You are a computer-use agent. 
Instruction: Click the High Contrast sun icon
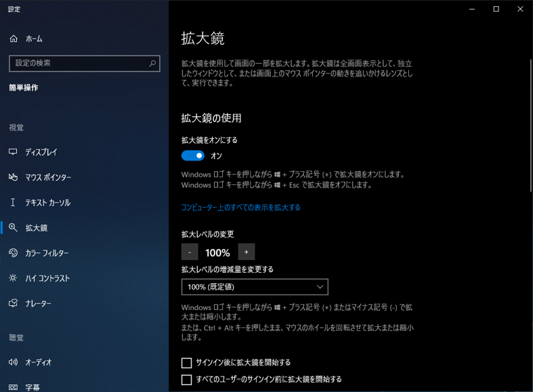tap(13, 278)
